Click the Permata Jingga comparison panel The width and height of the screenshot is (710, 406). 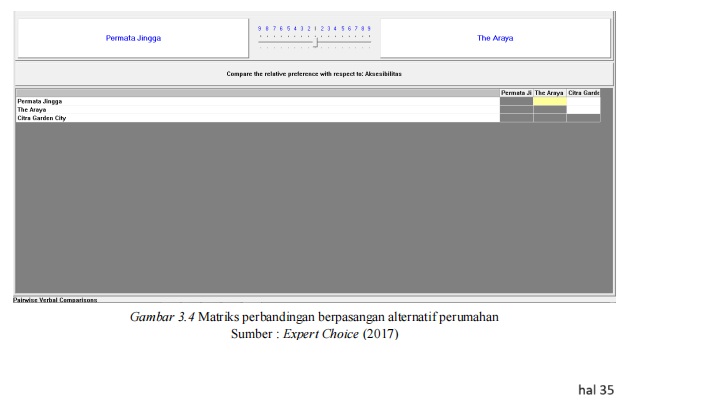[133, 38]
